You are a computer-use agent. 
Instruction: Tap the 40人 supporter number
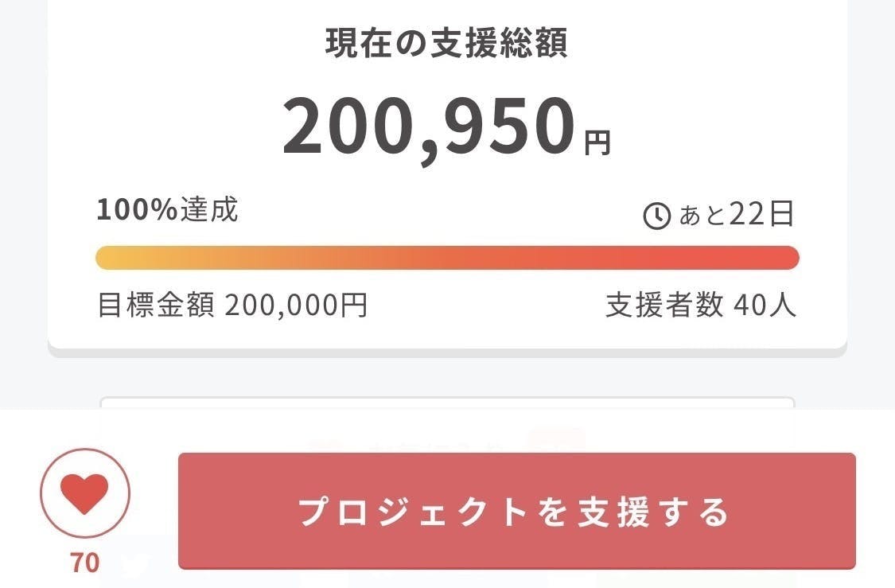click(x=764, y=305)
